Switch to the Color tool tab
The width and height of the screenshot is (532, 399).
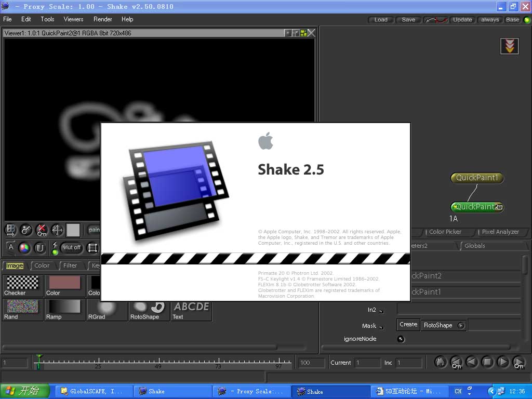(42, 265)
